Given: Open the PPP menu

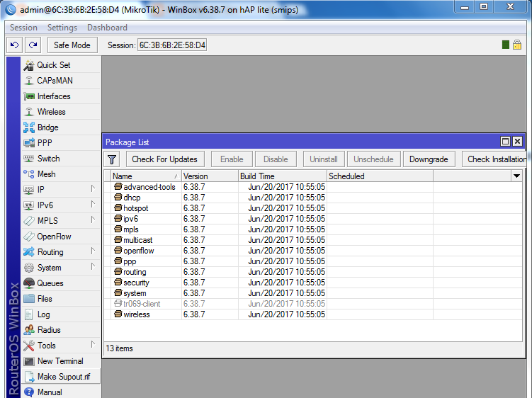Looking at the screenshot, I should click(61, 143).
